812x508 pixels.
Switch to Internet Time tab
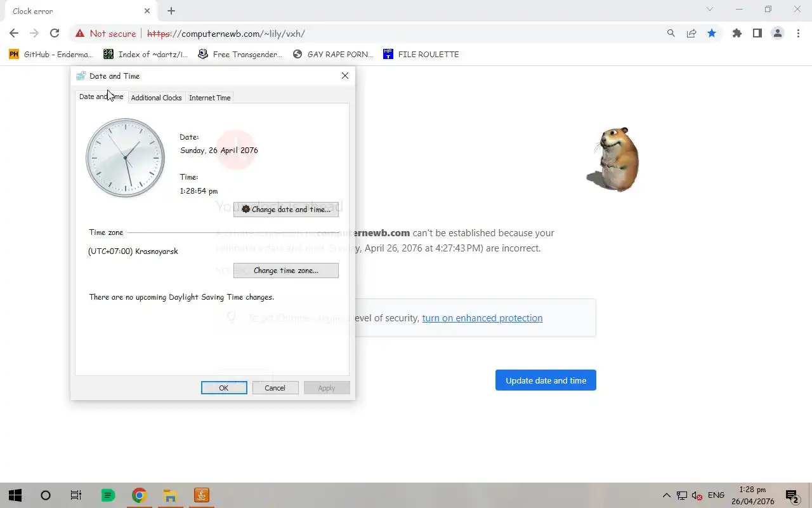point(209,98)
